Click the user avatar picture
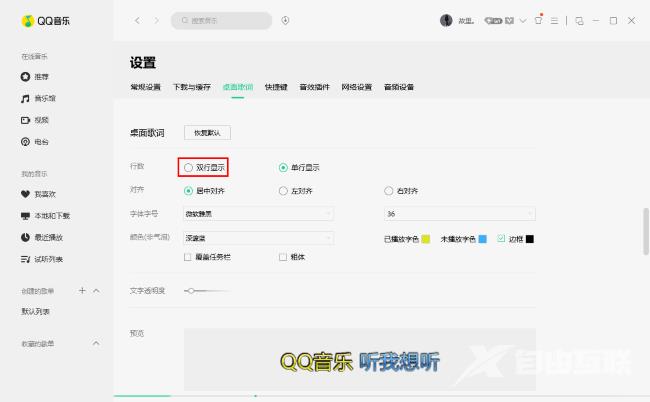The width and height of the screenshot is (650, 402). click(x=446, y=20)
